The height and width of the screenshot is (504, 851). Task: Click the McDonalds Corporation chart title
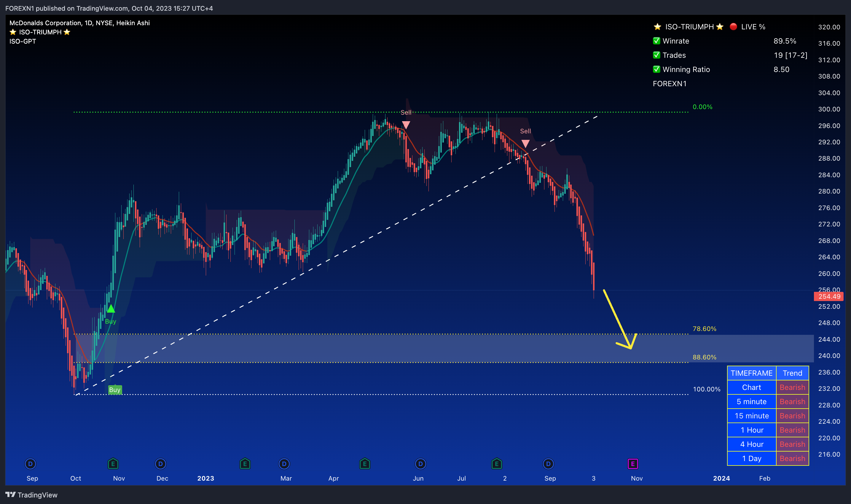(x=79, y=23)
